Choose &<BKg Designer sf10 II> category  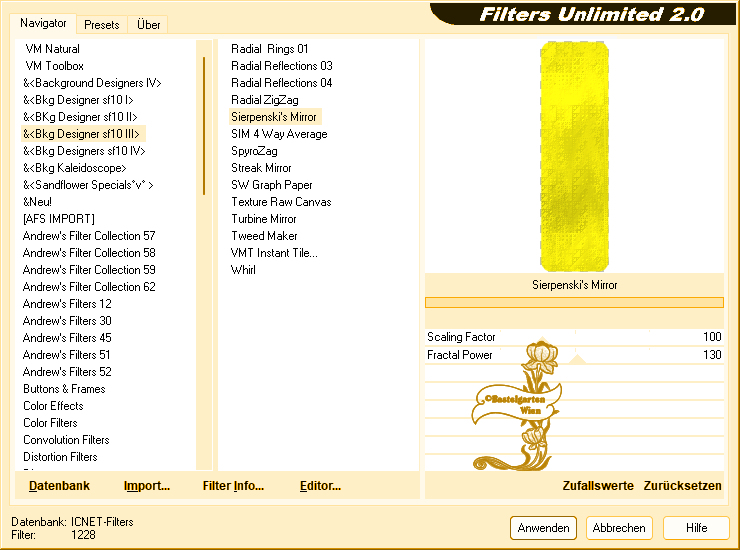(80, 117)
